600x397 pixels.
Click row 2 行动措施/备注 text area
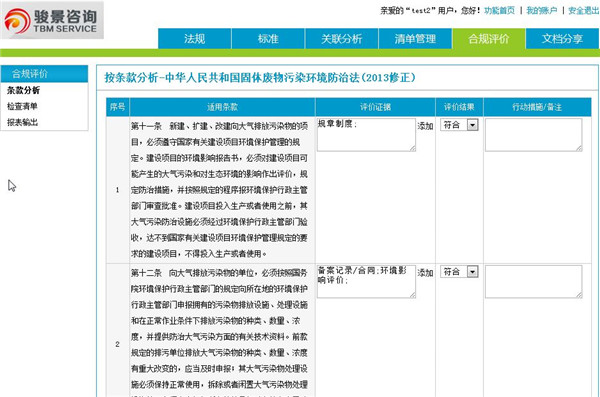[x=533, y=281]
